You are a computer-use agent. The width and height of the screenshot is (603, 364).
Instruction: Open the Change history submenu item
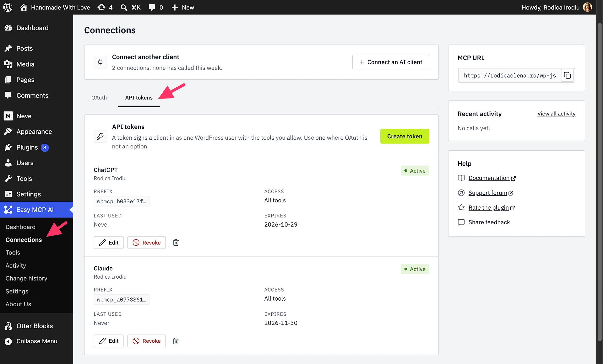pos(26,278)
